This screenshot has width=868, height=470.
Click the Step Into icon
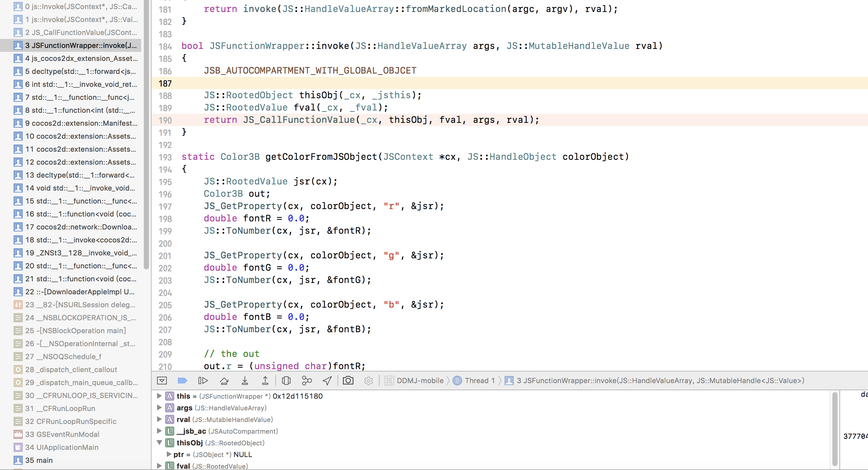(245, 381)
